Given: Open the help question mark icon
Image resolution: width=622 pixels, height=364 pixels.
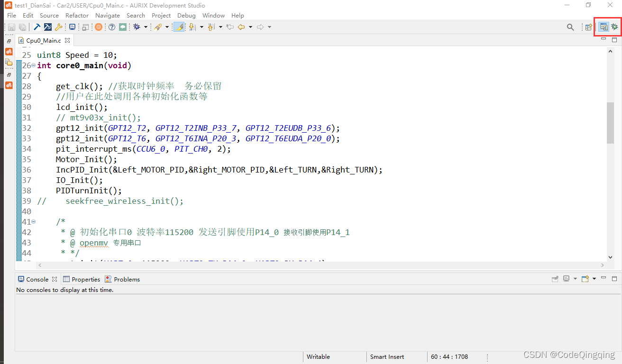Looking at the screenshot, I should pyautogui.click(x=112, y=27).
